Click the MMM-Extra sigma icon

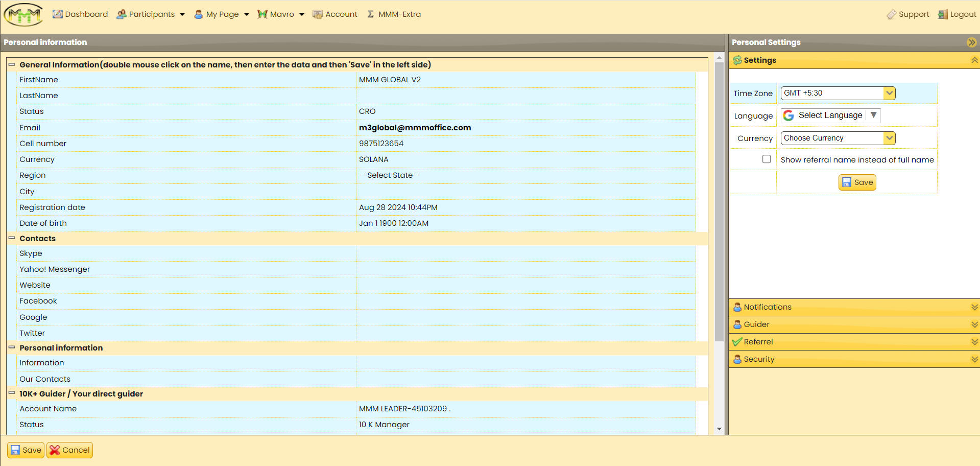click(371, 14)
